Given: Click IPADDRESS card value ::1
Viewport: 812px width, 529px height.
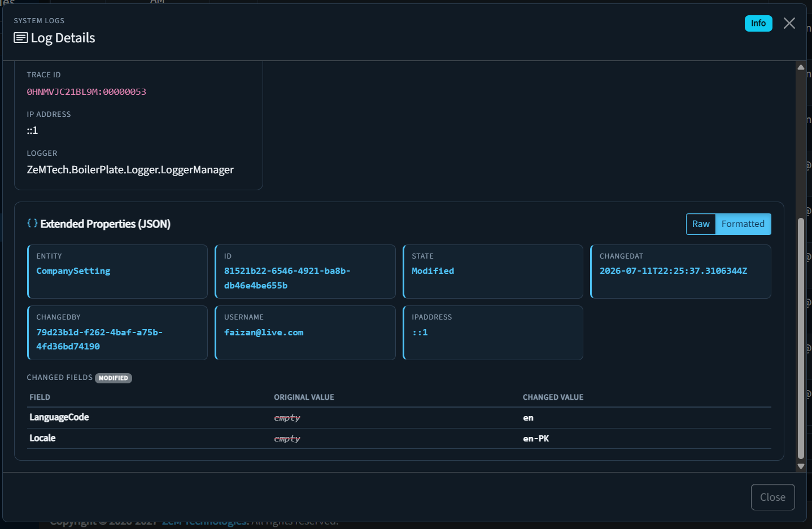Looking at the screenshot, I should tap(420, 333).
